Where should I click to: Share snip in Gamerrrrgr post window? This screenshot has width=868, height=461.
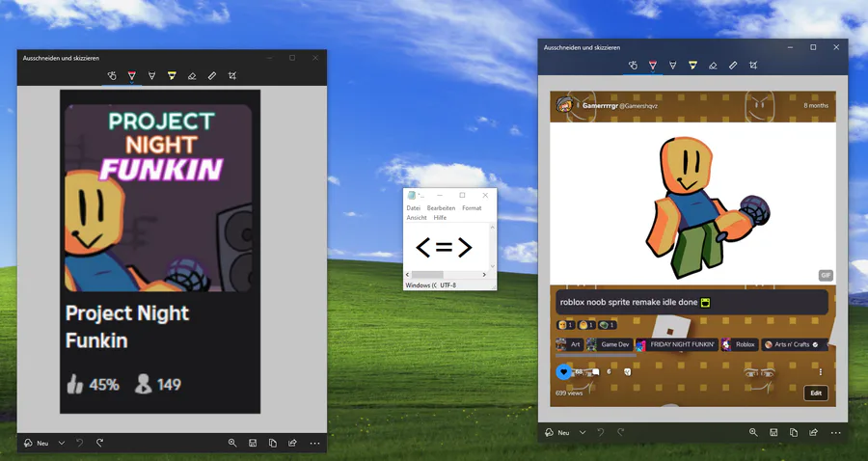tap(813, 433)
